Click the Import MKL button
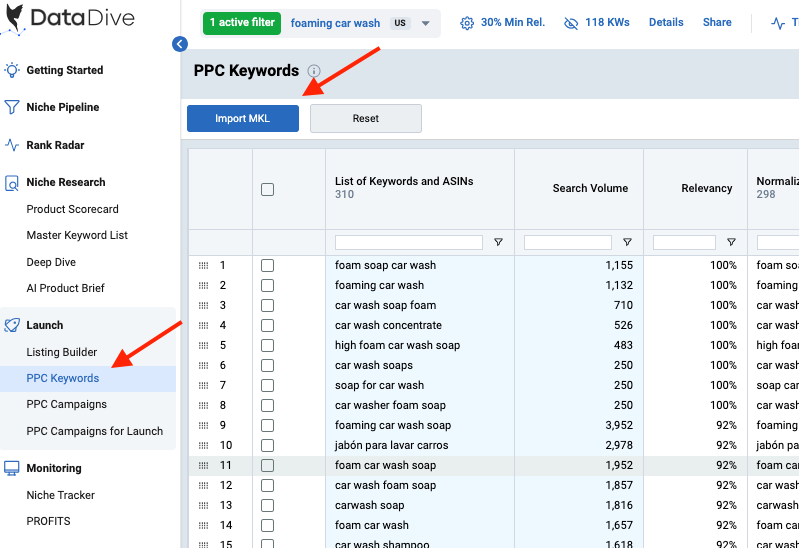 [x=243, y=118]
